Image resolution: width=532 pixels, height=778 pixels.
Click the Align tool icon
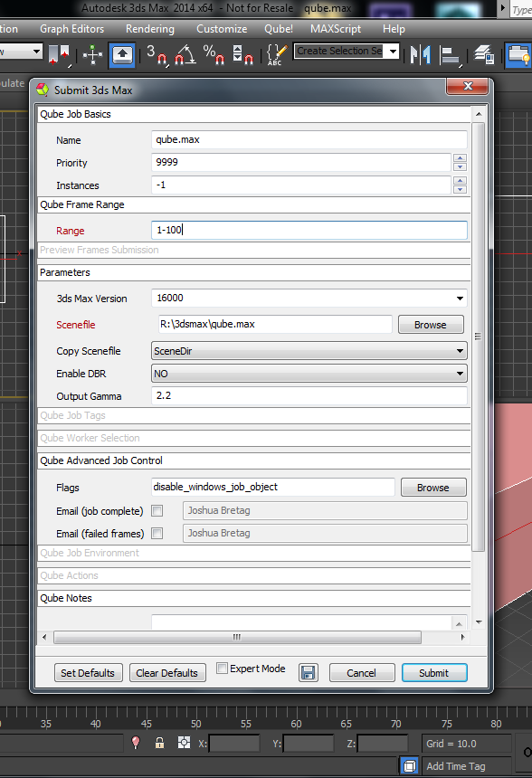click(x=450, y=54)
